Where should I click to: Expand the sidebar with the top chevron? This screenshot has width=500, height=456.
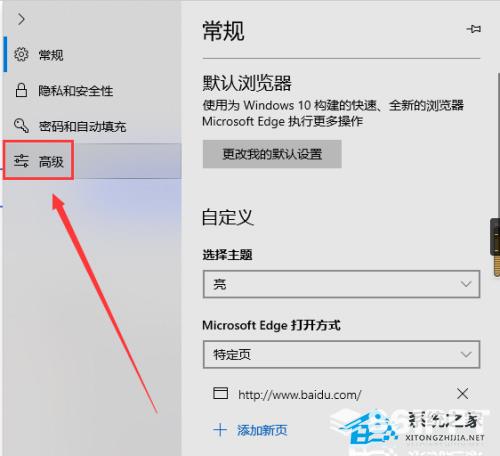pos(21,19)
